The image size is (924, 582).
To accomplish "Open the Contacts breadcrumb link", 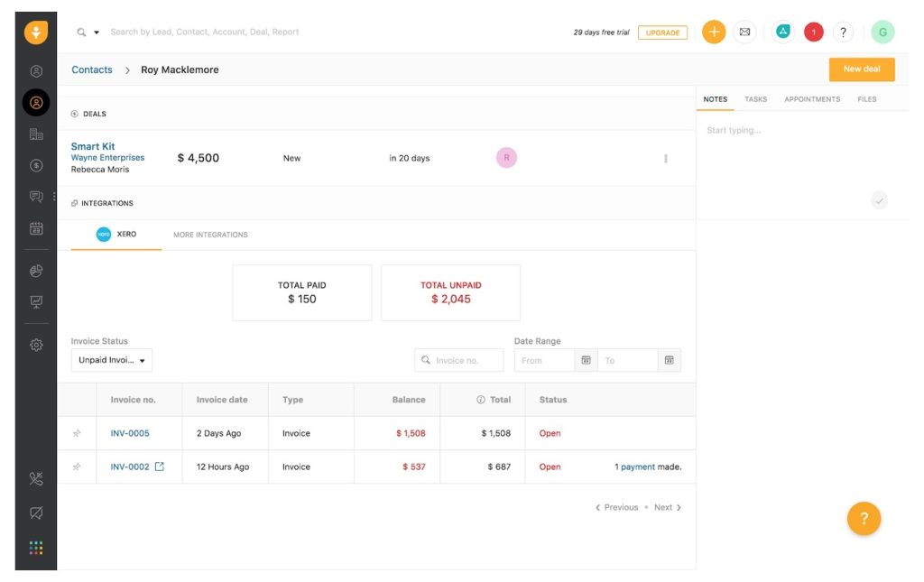I will [x=92, y=69].
